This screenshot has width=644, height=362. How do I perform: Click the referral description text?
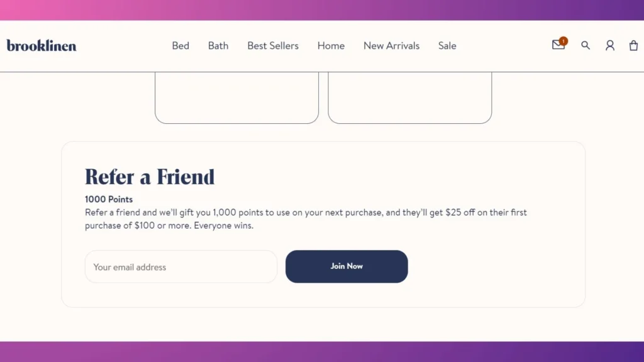(x=306, y=219)
